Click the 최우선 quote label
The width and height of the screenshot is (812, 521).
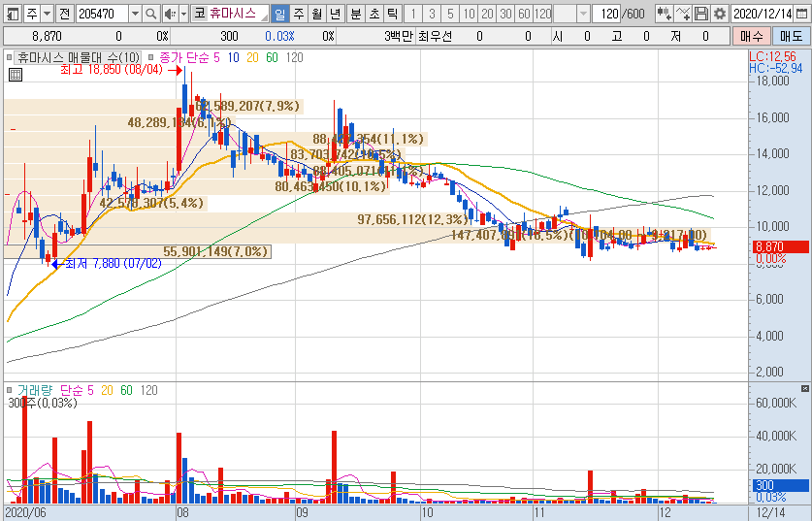click(x=435, y=36)
